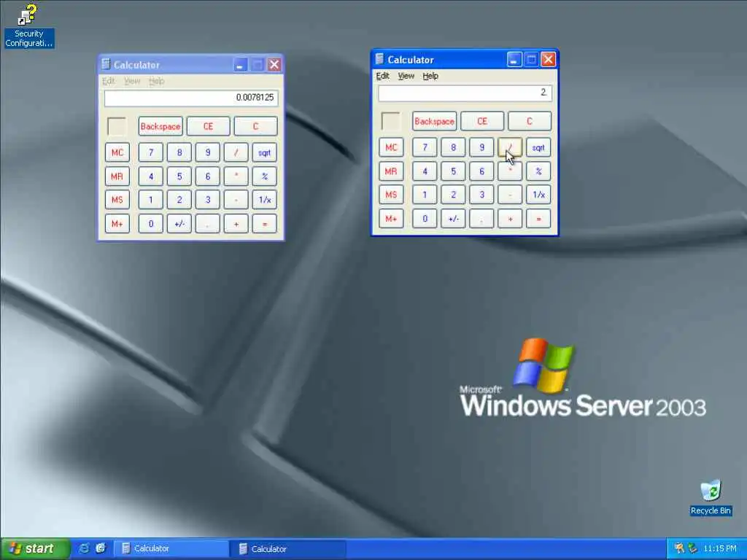Open Edit menu in inactive Calculator
Screen dimensions: 747x560
coord(109,81)
